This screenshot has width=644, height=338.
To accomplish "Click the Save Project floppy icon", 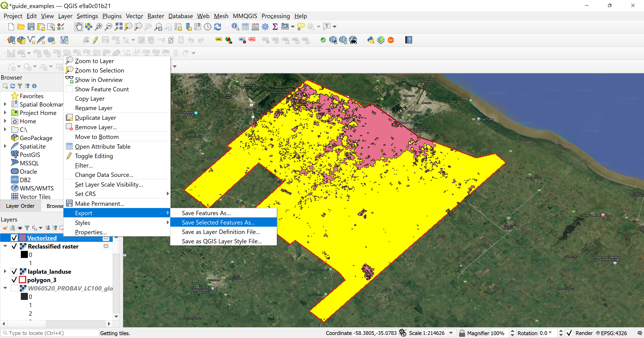I will [31, 27].
